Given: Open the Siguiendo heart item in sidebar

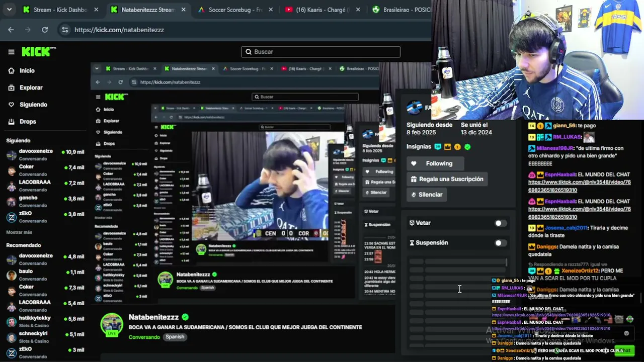Looking at the screenshot, I should [x=27, y=105].
